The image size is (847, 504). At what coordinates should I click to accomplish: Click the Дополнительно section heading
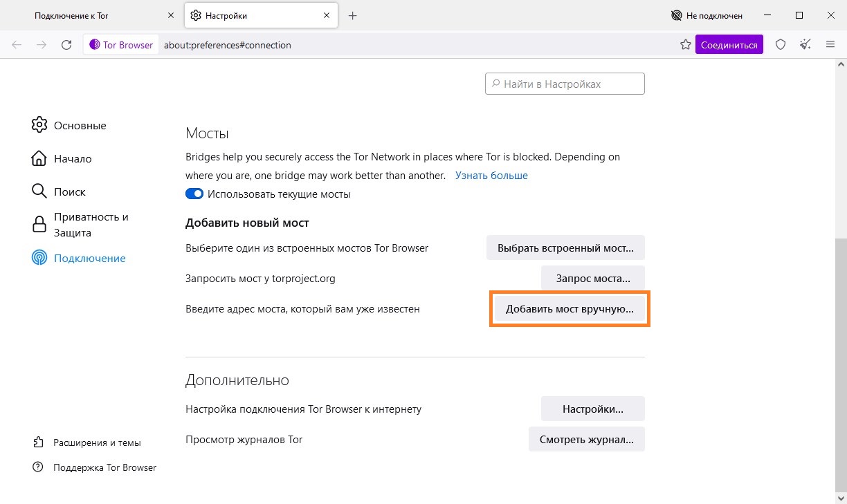pos(237,380)
